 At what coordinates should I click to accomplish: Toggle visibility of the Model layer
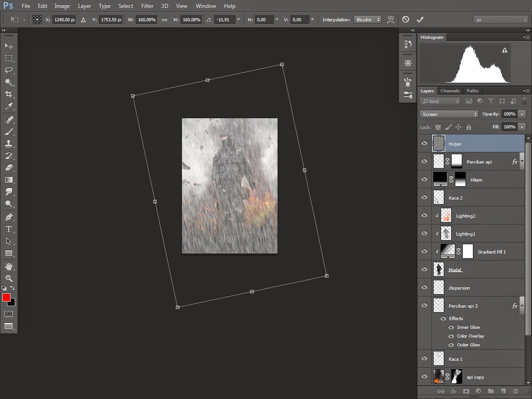pos(424,270)
